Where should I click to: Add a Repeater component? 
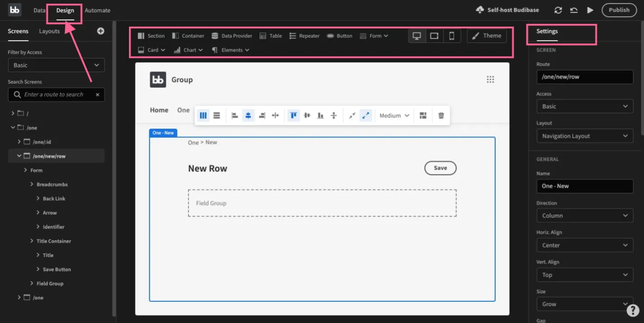[x=304, y=36]
